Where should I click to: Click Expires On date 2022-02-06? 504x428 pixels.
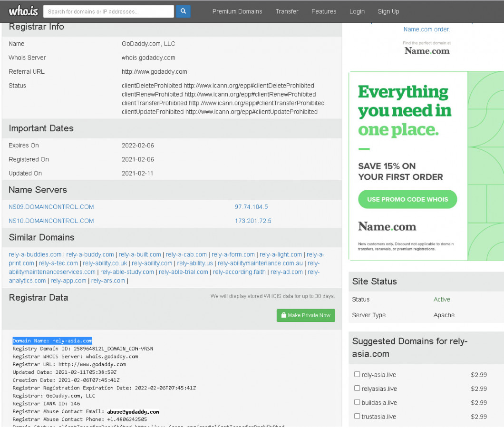(137, 146)
